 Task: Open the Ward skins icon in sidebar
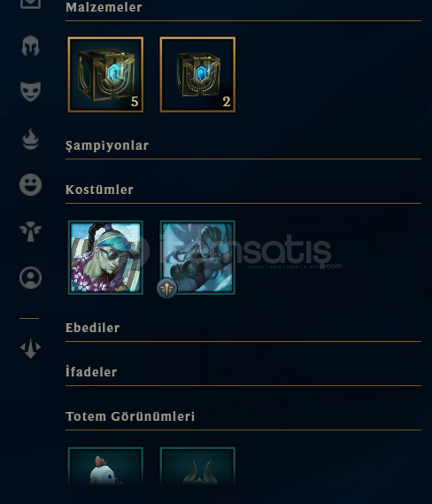click(30, 231)
